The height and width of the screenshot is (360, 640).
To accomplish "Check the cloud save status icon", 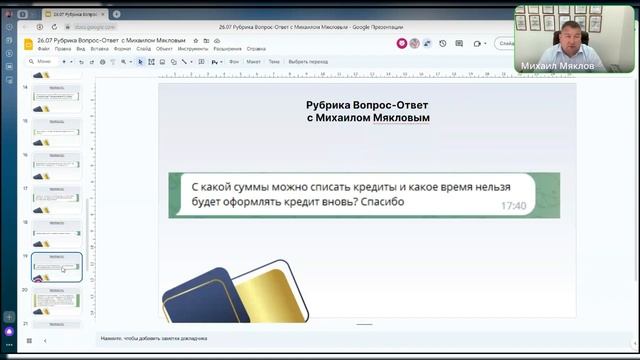I will coord(217,41).
